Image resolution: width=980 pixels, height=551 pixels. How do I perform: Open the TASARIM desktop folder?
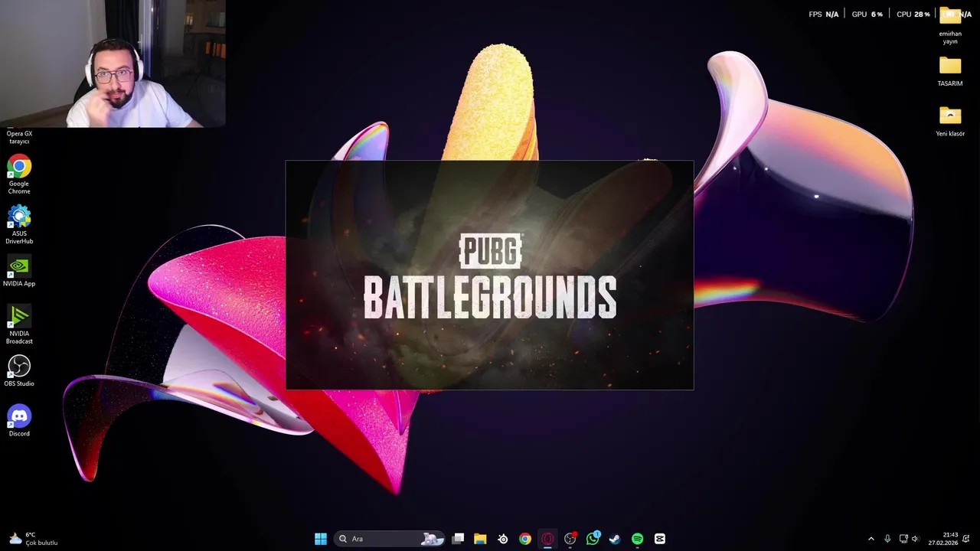coord(950,71)
